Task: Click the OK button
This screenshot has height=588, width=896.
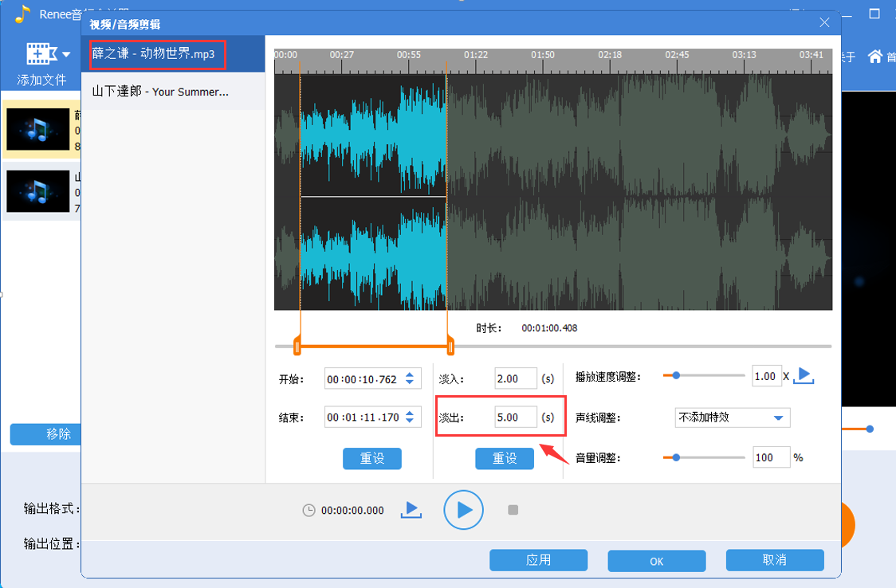Action: click(657, 561)
